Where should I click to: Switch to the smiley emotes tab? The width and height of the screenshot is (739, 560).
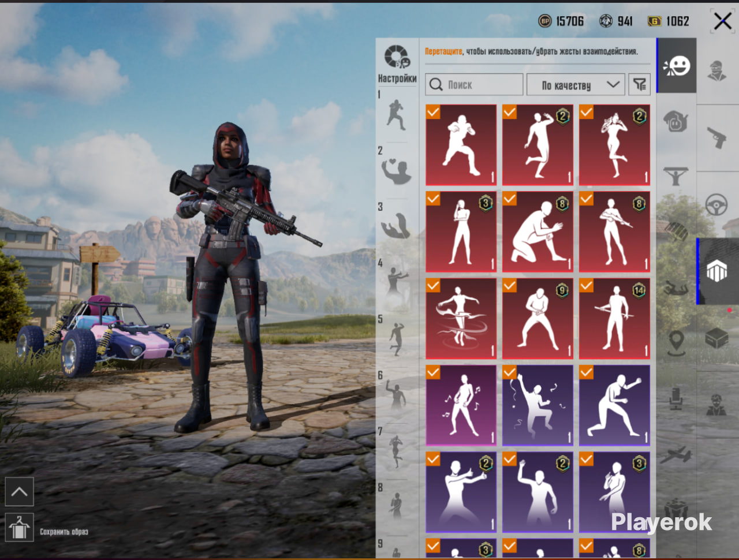pos(677,66)
